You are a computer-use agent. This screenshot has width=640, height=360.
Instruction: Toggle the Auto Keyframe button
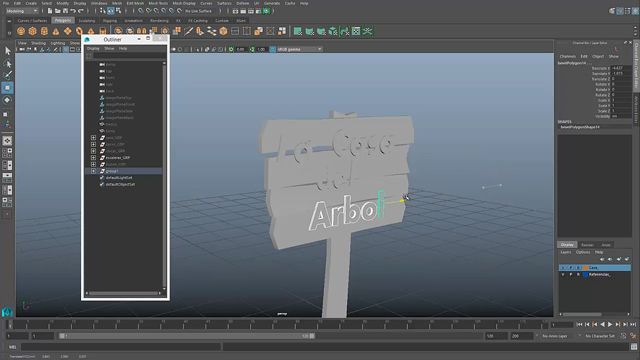(633, 336)
